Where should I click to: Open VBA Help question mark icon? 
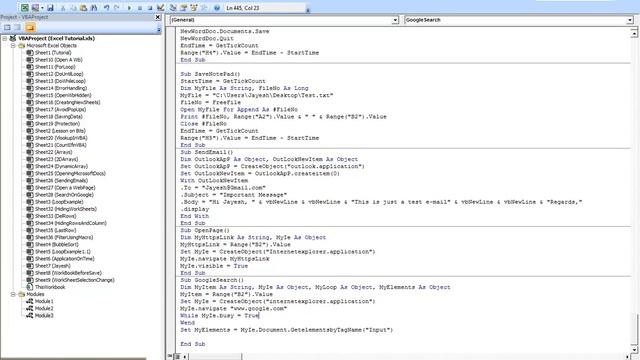click(217, 8)
